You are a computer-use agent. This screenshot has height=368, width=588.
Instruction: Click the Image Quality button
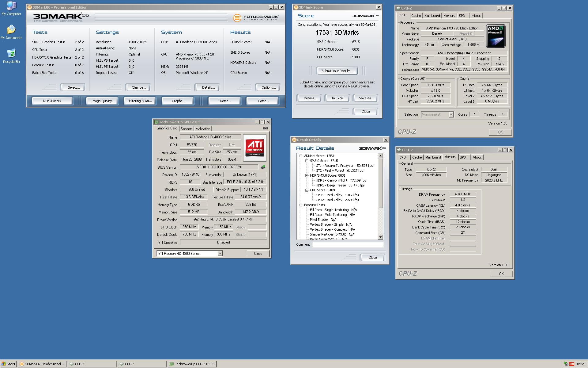103,101
